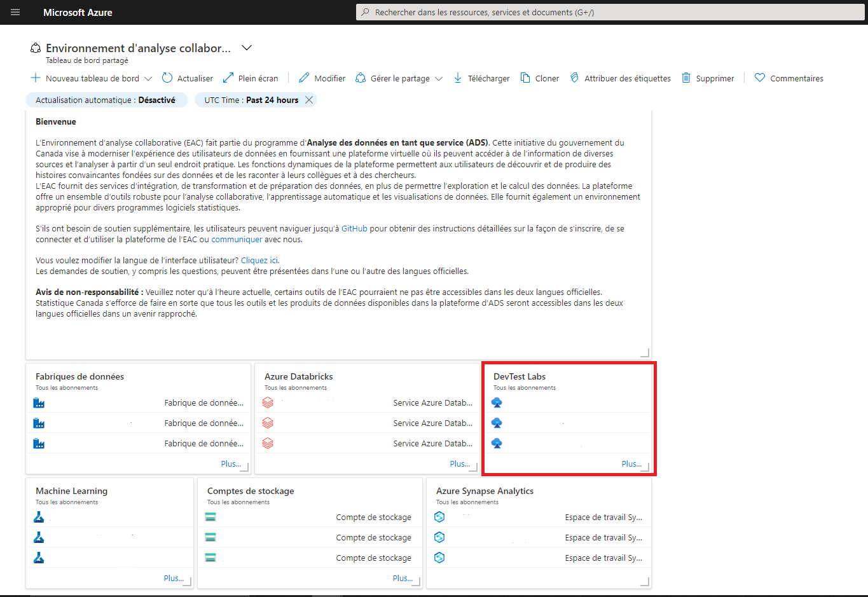Click first DevTest Labs cloud icon
Image resolution: width=868 pixels, height=597 pixels.
(x=497, y=402)
